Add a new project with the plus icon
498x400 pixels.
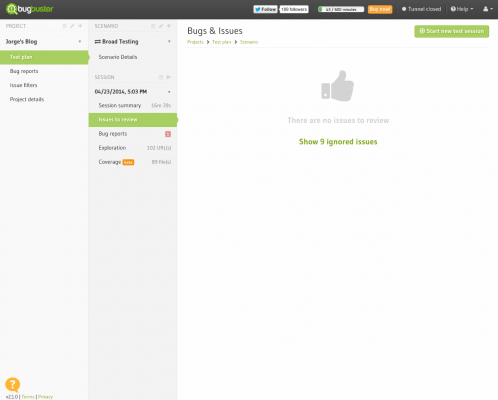point(80,26)
